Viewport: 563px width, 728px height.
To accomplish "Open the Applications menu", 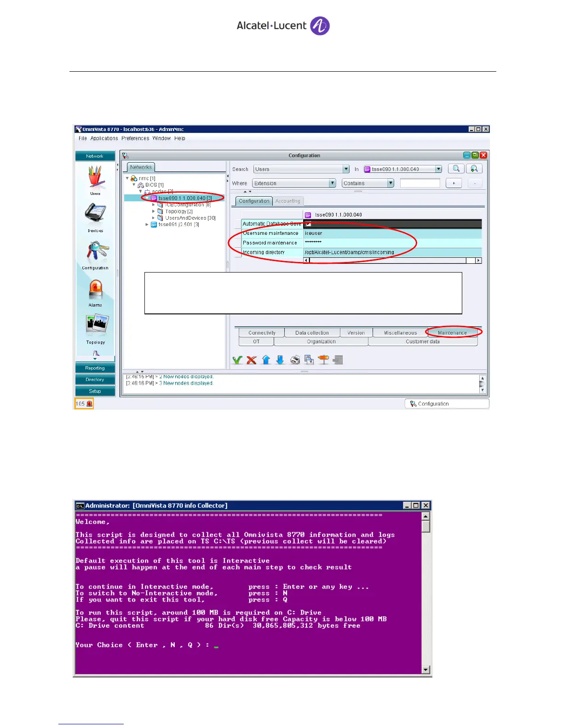I will pos(104,138).
